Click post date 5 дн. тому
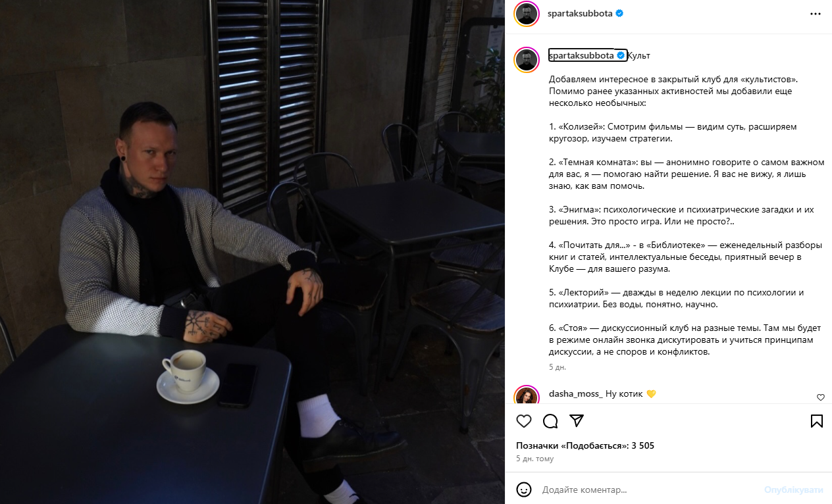The width and height of the screenshot is (832, 504). point(535,459)
